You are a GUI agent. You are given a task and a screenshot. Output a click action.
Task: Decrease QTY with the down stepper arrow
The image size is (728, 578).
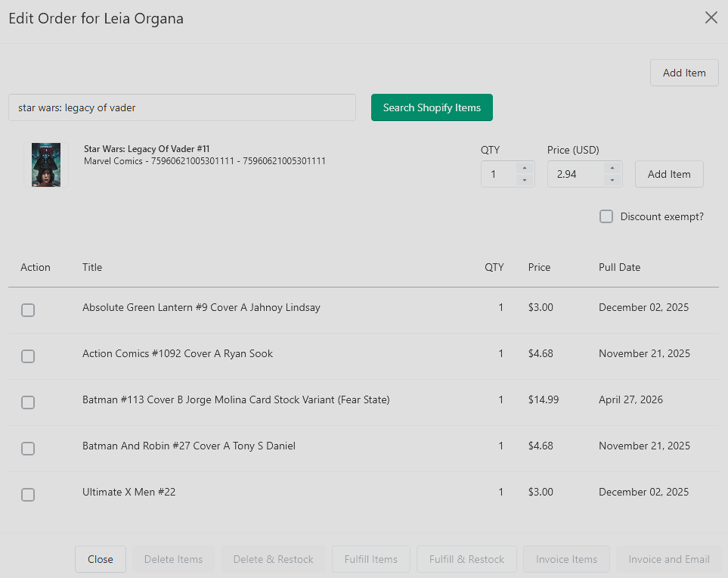click(x=525, y=180)
